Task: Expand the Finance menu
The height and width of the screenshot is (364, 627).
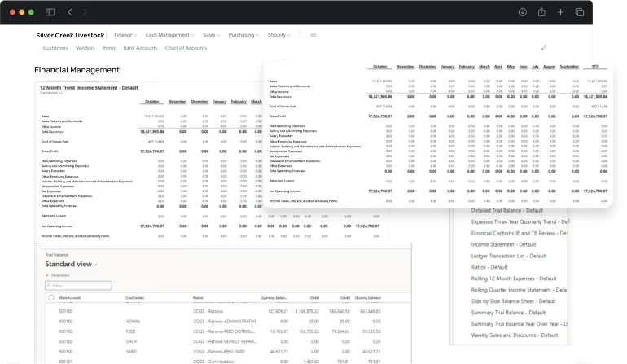Action: point(125,35)
